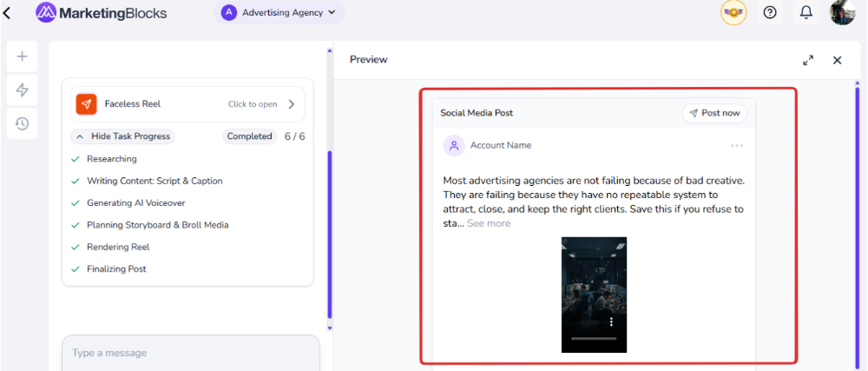
Task: Click the See more link in caption
Action: click(x=489, y=223)
